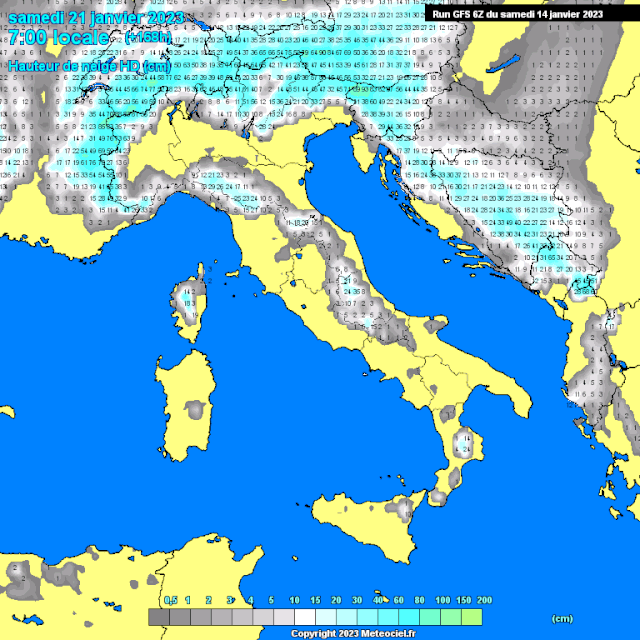
Task: Pick the darkest gray legend swatch
Action: 159,617
